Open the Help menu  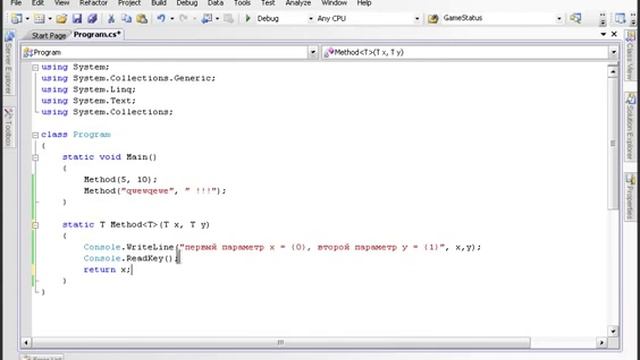364,3
